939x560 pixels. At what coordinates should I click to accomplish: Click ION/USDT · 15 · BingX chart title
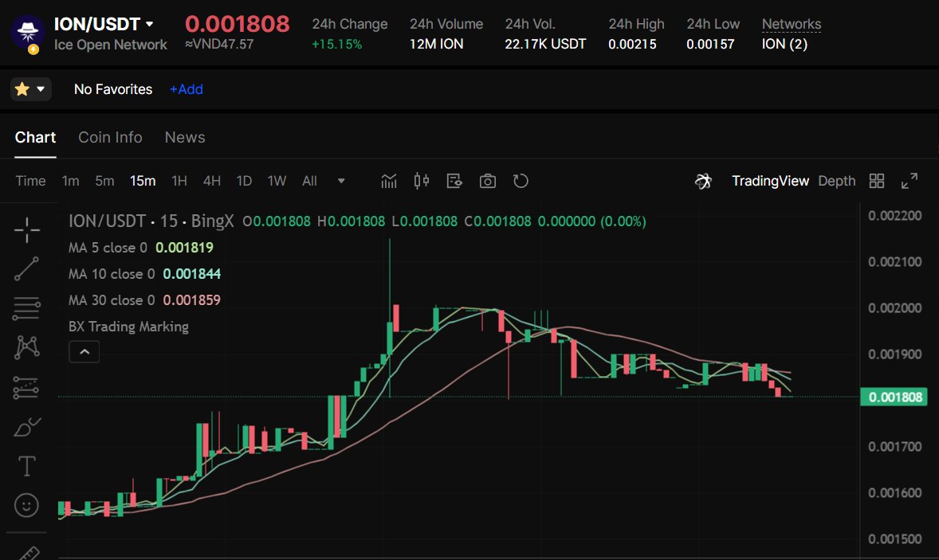click(x=151, y=221)
